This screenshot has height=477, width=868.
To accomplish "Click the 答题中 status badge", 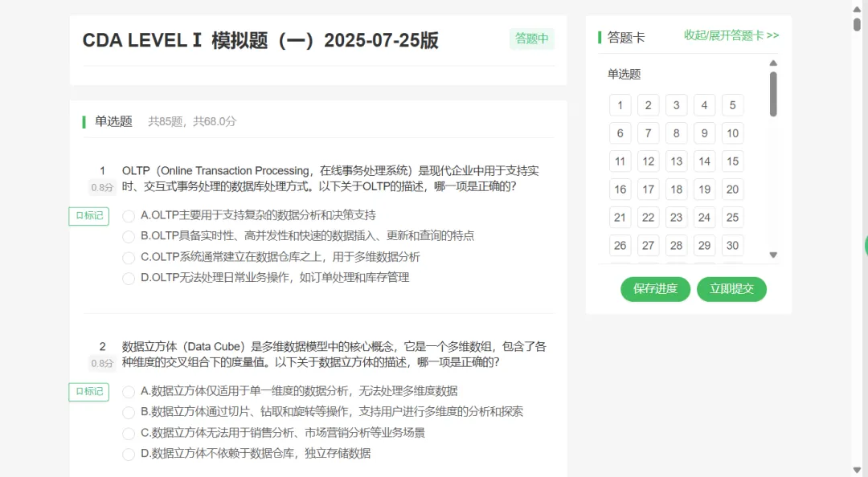I will click(531, 39).
